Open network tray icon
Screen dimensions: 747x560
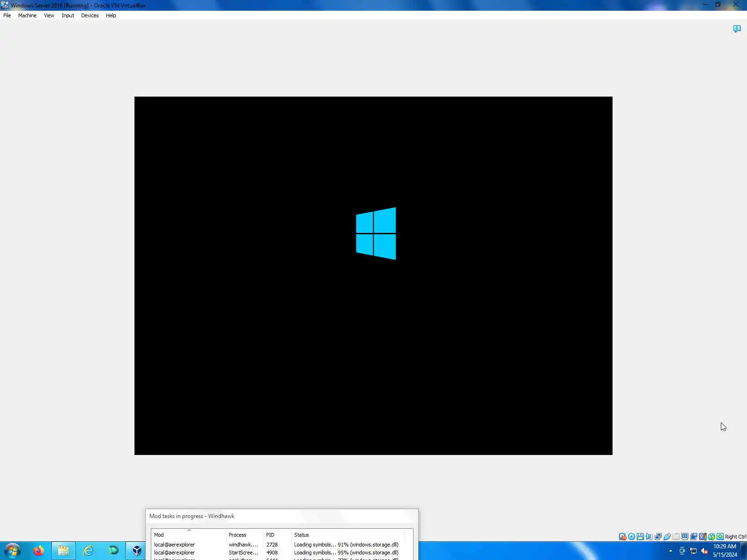tap(693, 551)
